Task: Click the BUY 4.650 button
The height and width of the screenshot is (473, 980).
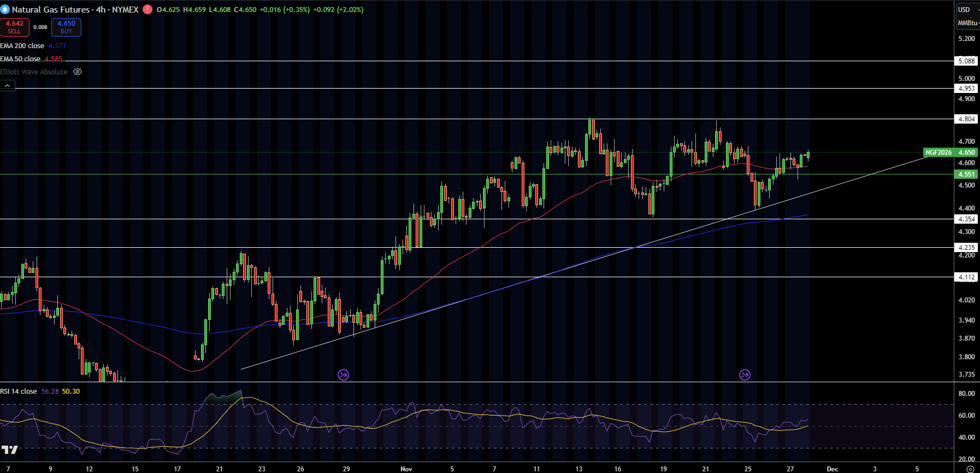Action: (x=66, y=27)
